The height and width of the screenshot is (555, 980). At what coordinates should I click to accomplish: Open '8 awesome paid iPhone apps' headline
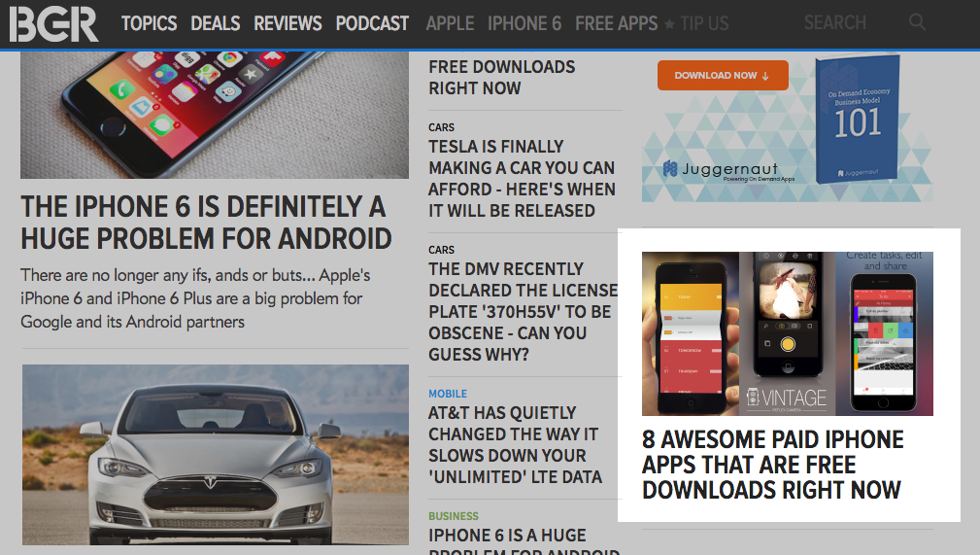[772, 465]
